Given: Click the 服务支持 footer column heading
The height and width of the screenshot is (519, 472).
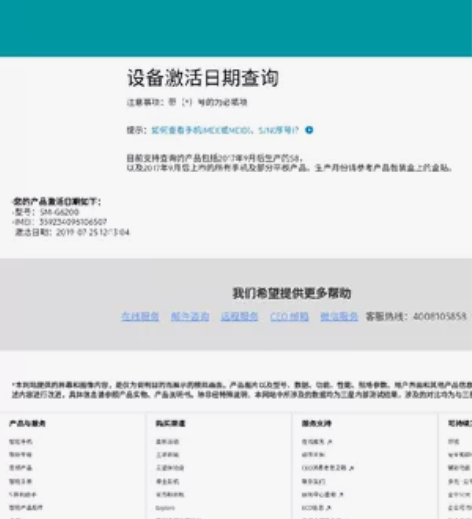Looking at the screenshot, I should (317, 423).
